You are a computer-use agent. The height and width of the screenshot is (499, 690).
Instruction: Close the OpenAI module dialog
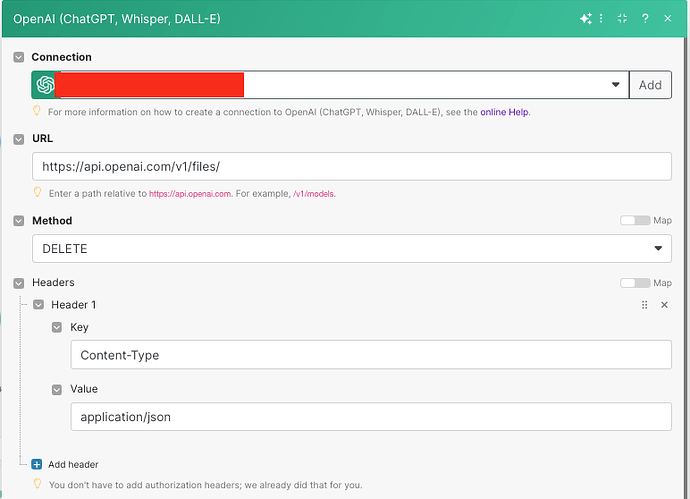click(x=668, y=18)
